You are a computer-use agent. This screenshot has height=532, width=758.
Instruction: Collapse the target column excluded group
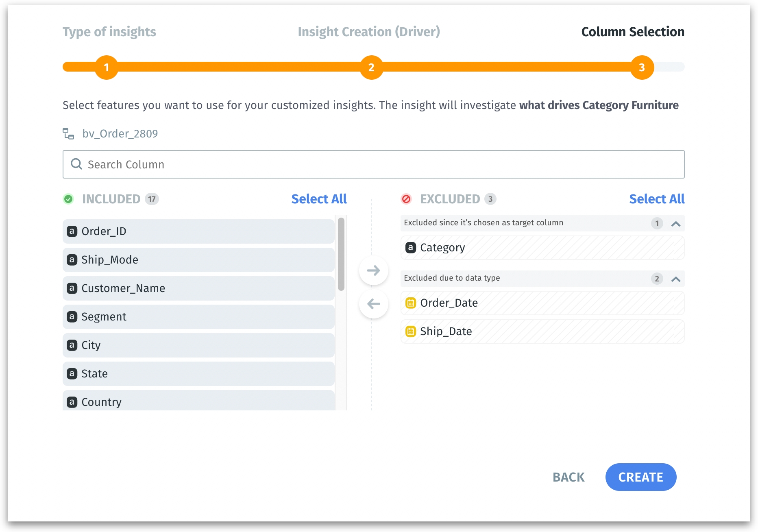[675, 223]
